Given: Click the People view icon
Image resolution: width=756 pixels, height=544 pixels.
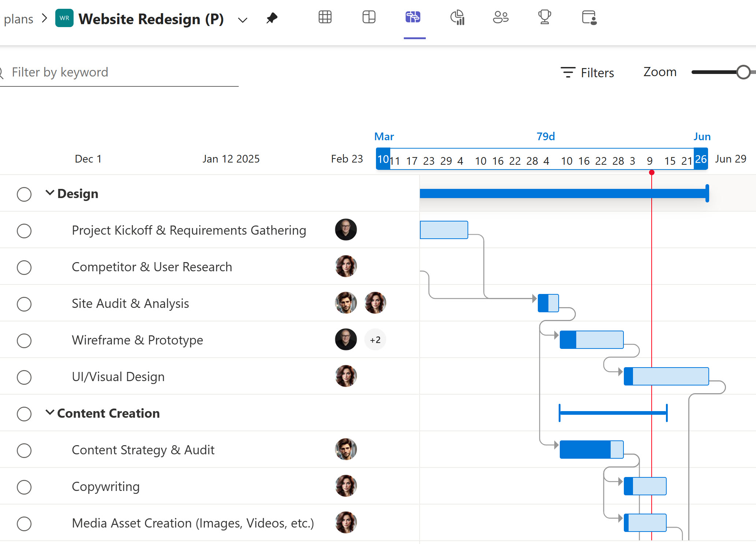Looking at the screenshot, I should pos(500,17).
